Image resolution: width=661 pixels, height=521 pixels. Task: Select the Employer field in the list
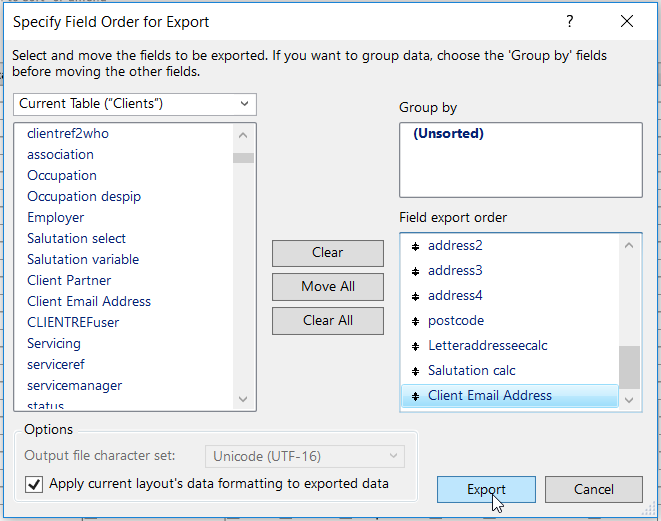click(56, 217)
